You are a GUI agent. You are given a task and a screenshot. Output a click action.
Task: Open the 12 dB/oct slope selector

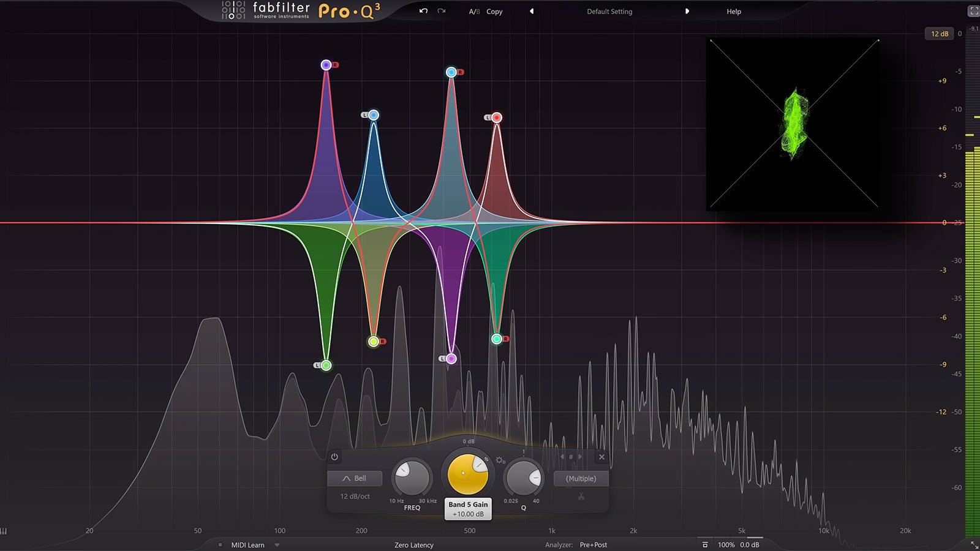354,496
